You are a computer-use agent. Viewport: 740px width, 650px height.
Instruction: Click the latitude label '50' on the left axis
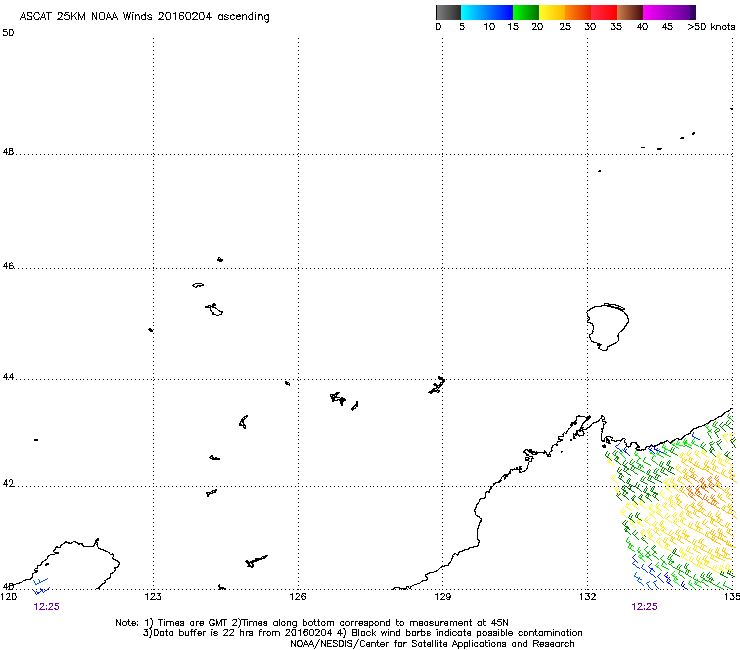click(8, 33)
